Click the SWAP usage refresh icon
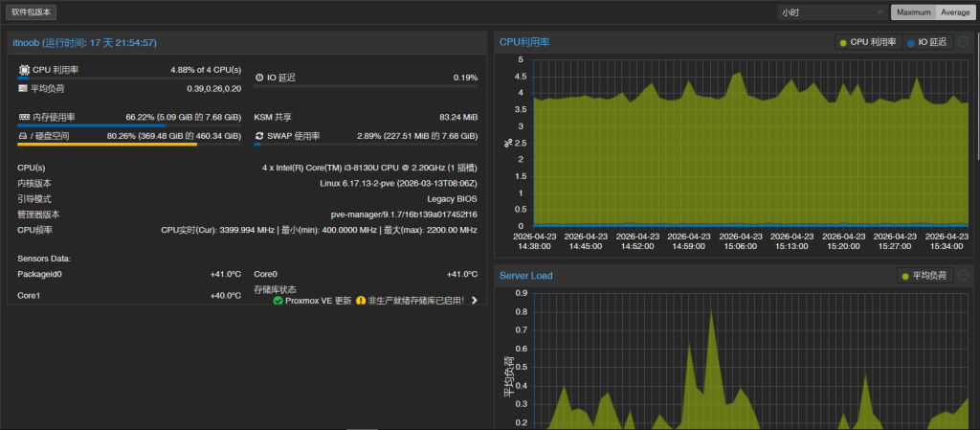Screen dimensions: 980x430 coord(259,136)
